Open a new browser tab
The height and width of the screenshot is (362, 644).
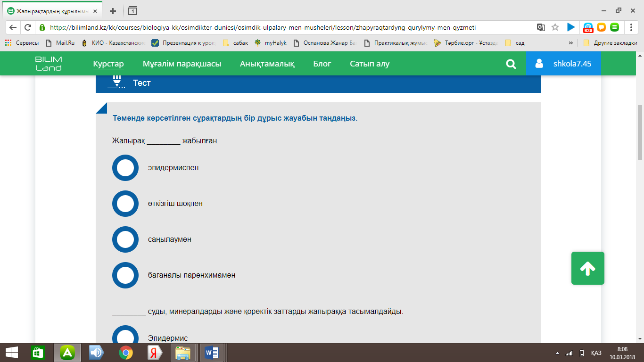coord(113,10)
